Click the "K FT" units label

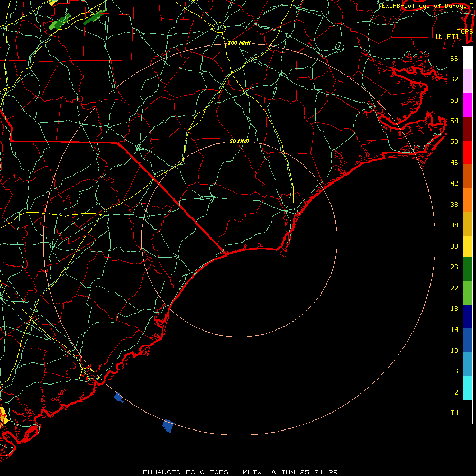447,36
